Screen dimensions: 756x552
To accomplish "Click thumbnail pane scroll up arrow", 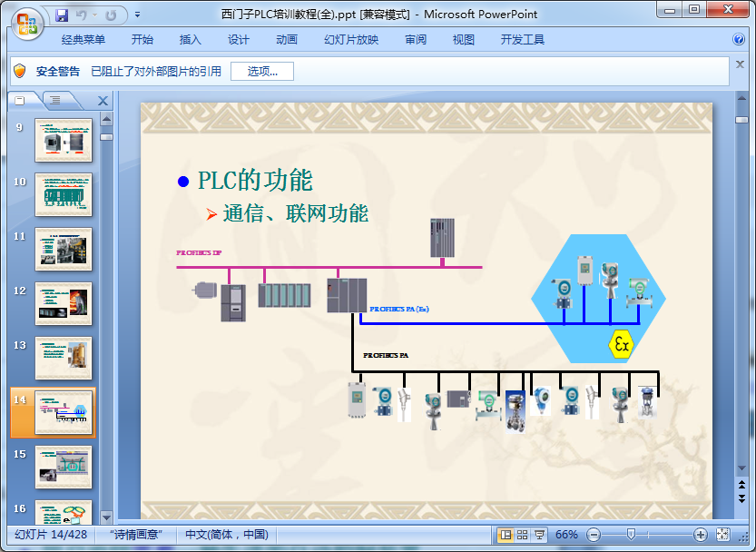I will [x=106, y=119].
